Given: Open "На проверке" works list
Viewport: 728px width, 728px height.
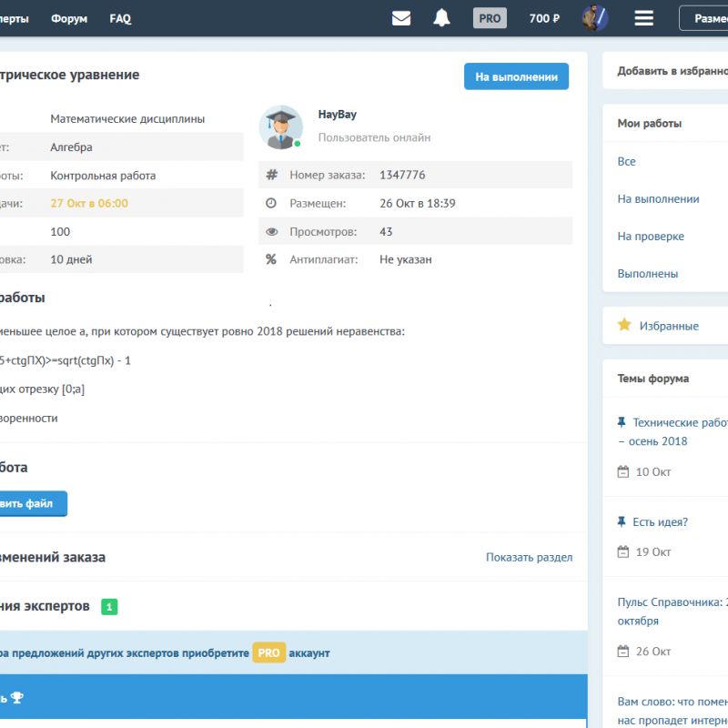Looking at the screenshot, I should pos(651,236).
